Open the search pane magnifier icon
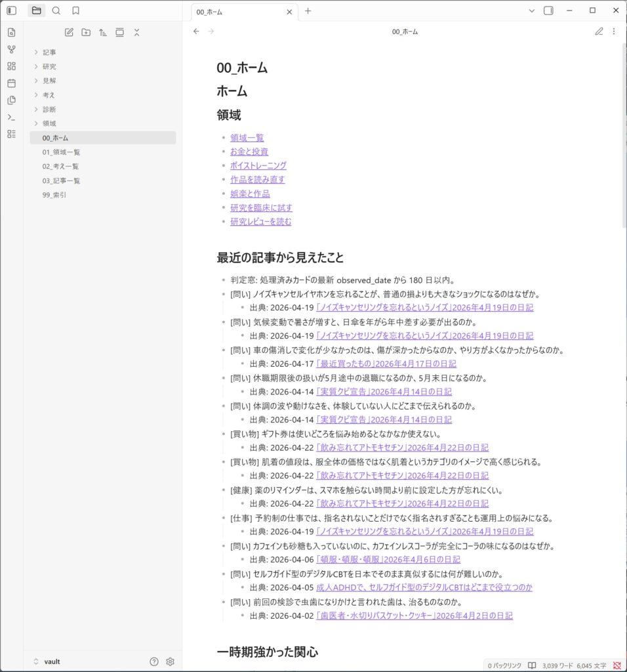 [x=56, y=10]
